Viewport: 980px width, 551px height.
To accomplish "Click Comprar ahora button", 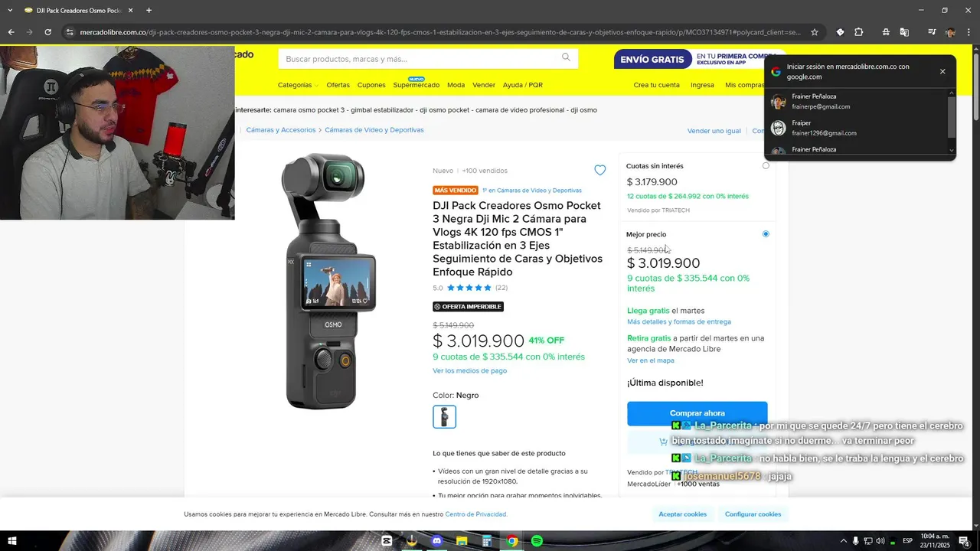I will [697, 413].
